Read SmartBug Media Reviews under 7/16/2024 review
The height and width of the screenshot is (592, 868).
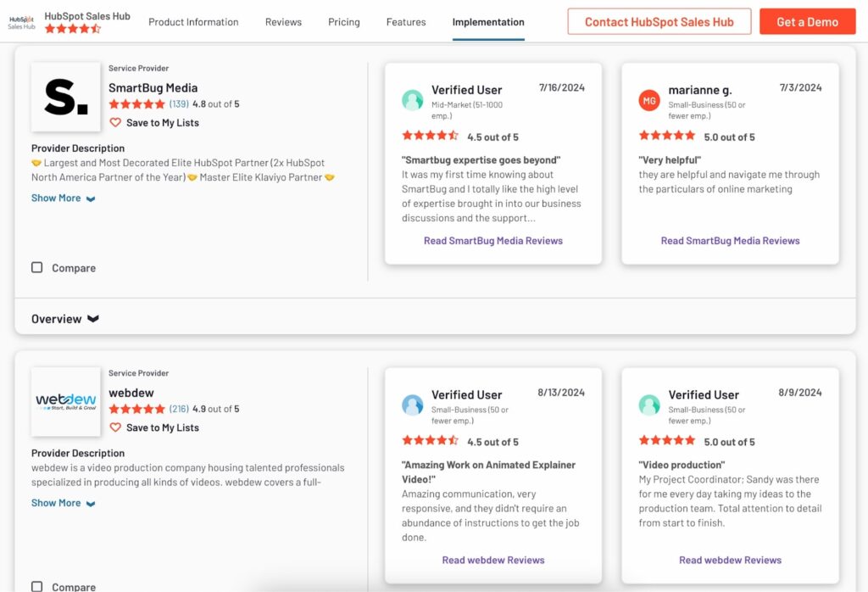pos(493,241)
